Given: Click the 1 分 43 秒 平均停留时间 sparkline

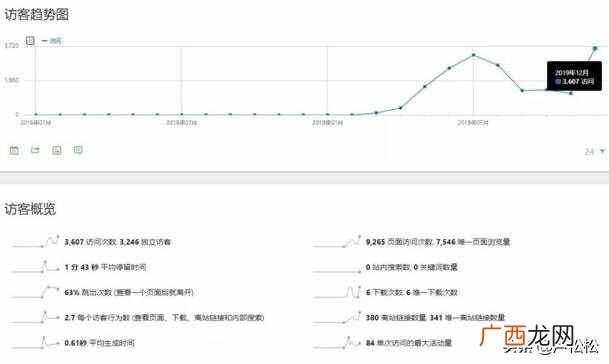Looking at the screenshot, I should [x=35, y=267].
